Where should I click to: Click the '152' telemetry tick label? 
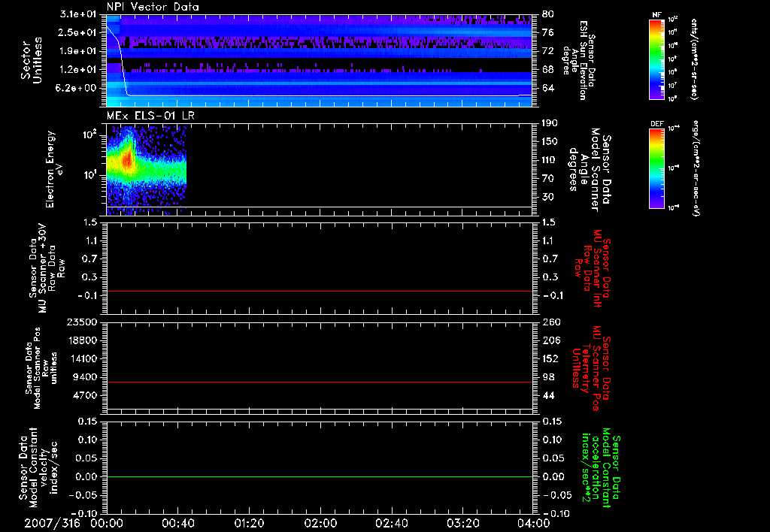tap(551, 358)
